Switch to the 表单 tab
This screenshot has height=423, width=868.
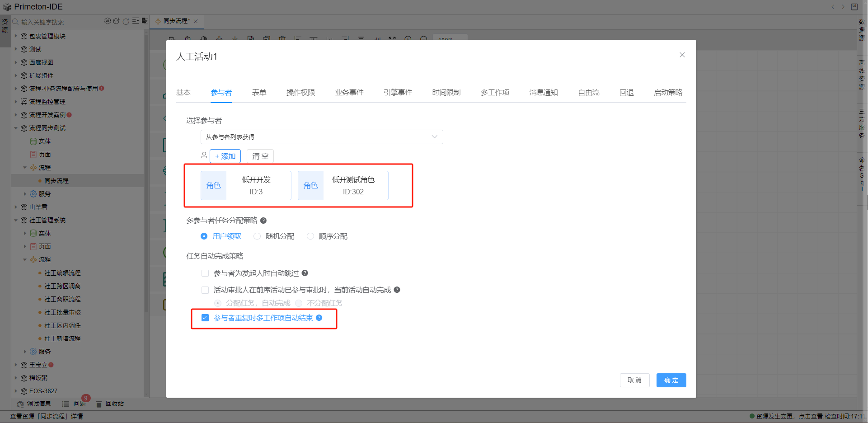click(x=259, y=93)
